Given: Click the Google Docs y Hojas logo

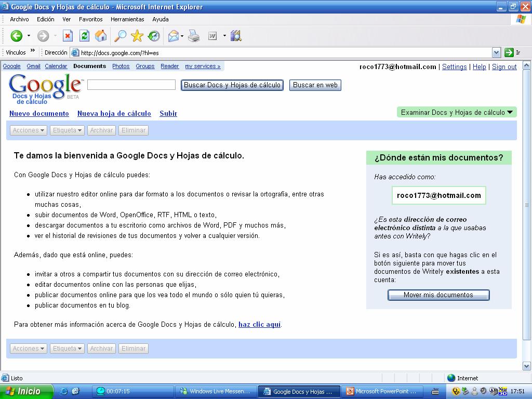Looking at the screenshot, I should [46, 89].
